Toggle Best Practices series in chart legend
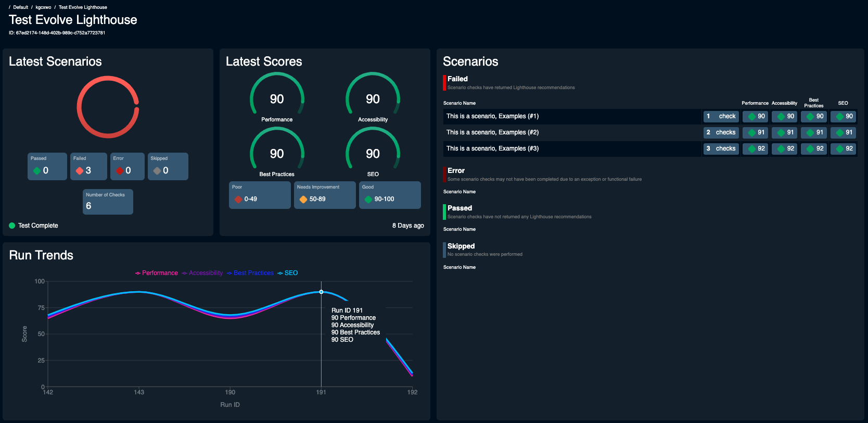 [x=250, y=273]
